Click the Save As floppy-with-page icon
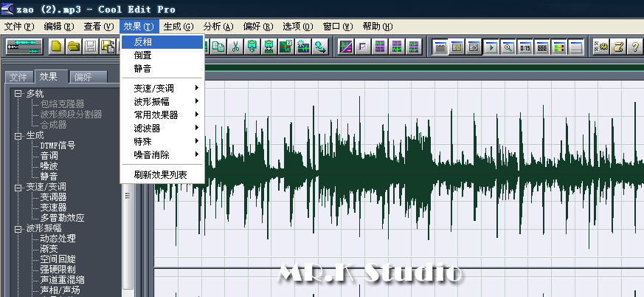The width and height of the screenshot is (644, 297). [x=108, y=47]
